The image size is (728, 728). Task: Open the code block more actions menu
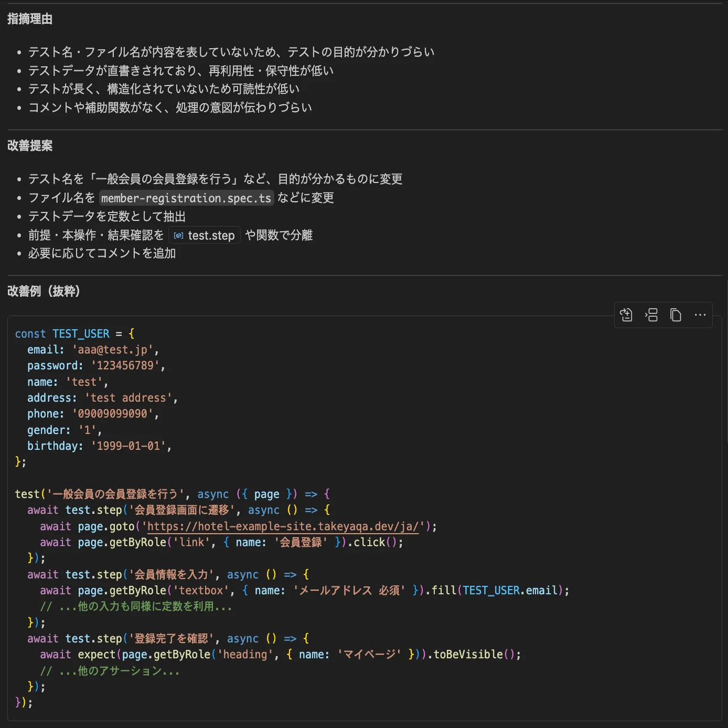700,315
